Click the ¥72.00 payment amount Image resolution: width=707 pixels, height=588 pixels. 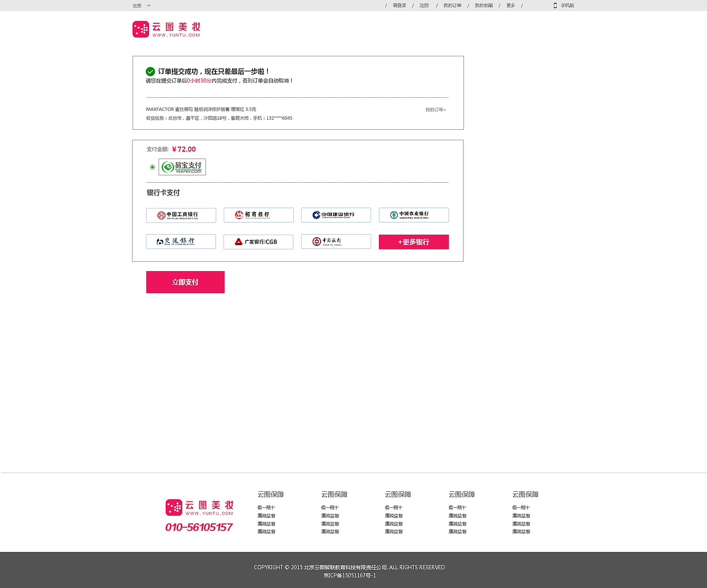point(184,149)
